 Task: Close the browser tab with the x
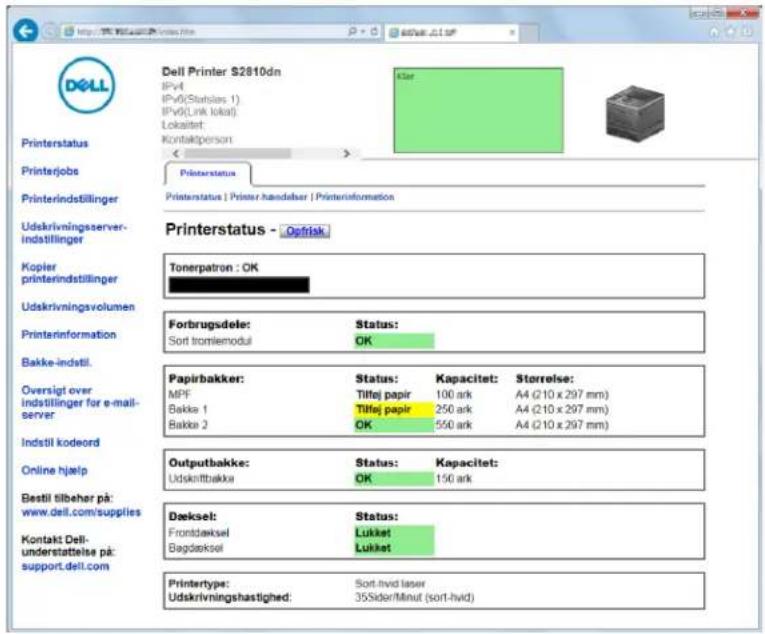512,33
